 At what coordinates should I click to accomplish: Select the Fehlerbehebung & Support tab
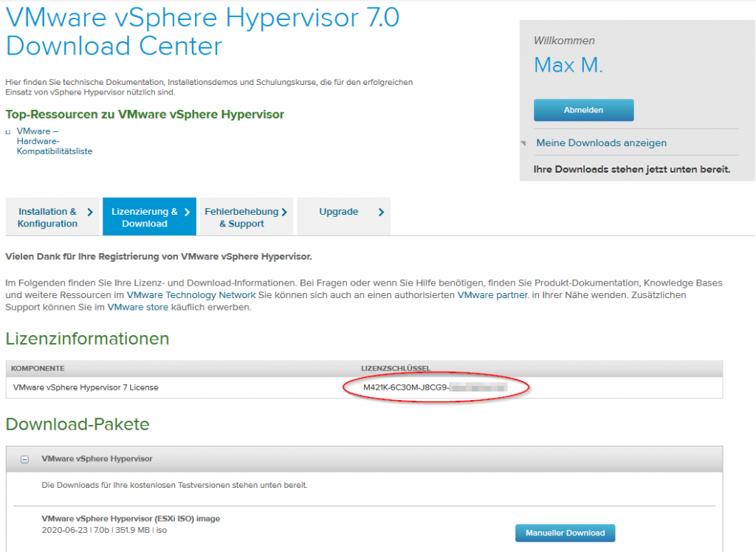click(244, 216)
